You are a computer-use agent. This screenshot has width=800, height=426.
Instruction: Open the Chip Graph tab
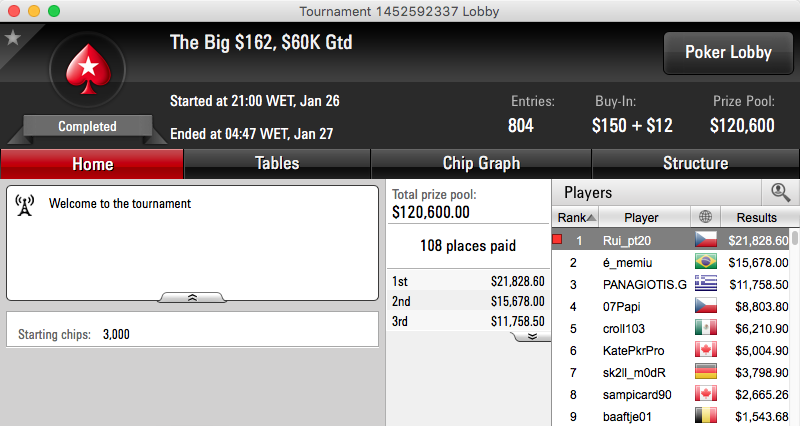tap(481, 163)
